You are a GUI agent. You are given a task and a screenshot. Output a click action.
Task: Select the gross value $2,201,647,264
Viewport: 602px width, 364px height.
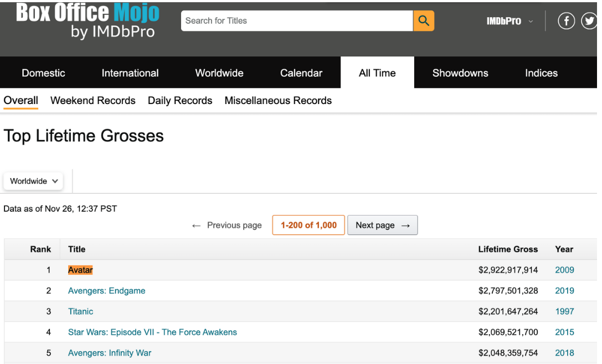coord(508,311)
